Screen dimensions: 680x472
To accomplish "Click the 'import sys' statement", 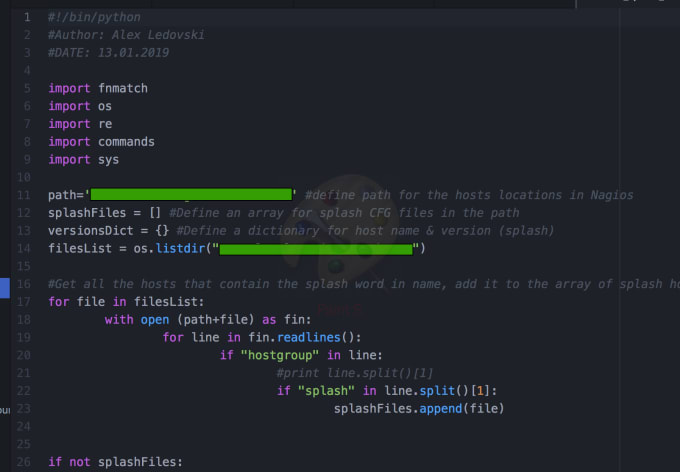I will 83,160.
